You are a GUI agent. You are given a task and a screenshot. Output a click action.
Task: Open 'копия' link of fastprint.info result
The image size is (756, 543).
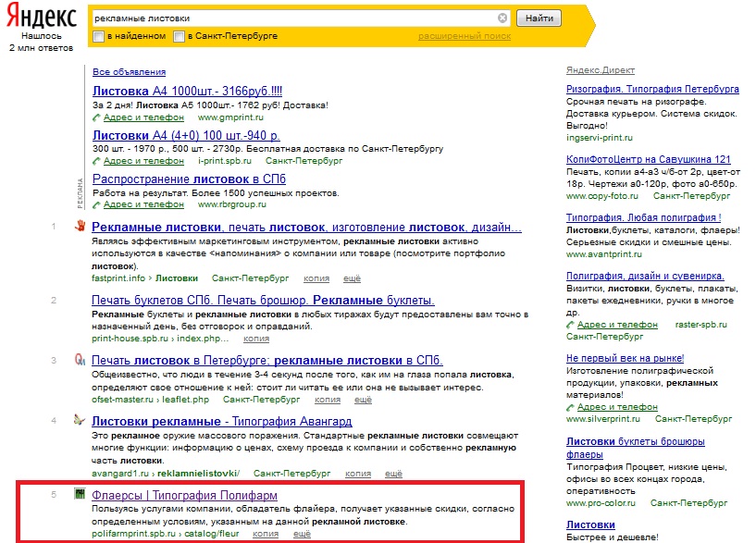click(316, 278)
